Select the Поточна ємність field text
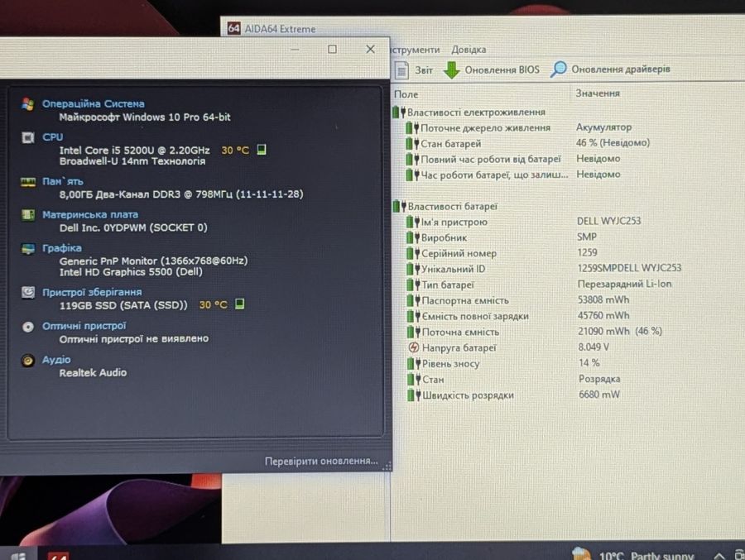 pyautogui.click(x=460, y=332)
